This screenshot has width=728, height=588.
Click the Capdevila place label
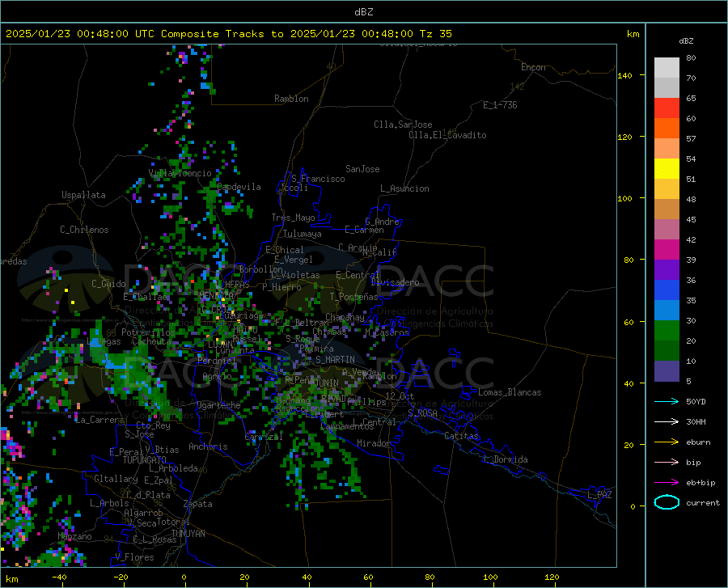point(239,187)
